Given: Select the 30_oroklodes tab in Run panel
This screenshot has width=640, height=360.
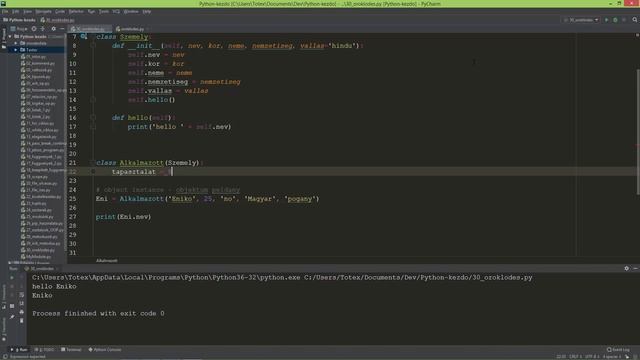Looking at the screenshot, I should pyautogui.click(x=42, y=269).
